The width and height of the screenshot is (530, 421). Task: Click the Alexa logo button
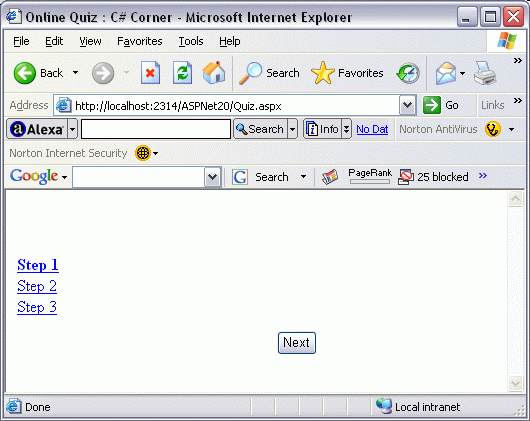click(37, 129)
